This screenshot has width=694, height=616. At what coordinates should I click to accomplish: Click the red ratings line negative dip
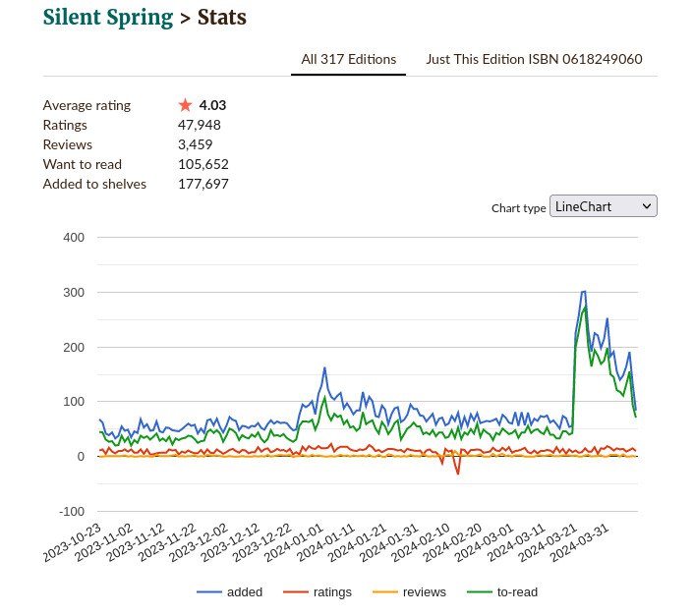pos(458,473)
